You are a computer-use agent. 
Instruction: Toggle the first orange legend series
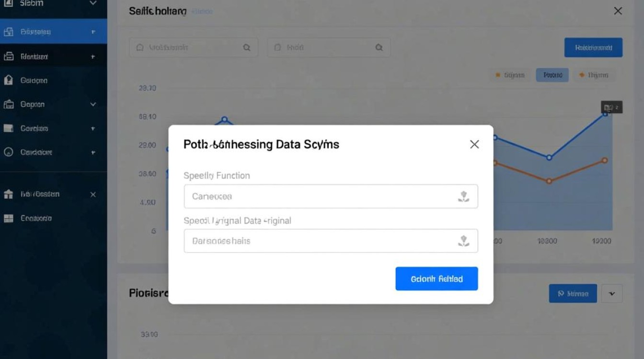click(510, 75)
